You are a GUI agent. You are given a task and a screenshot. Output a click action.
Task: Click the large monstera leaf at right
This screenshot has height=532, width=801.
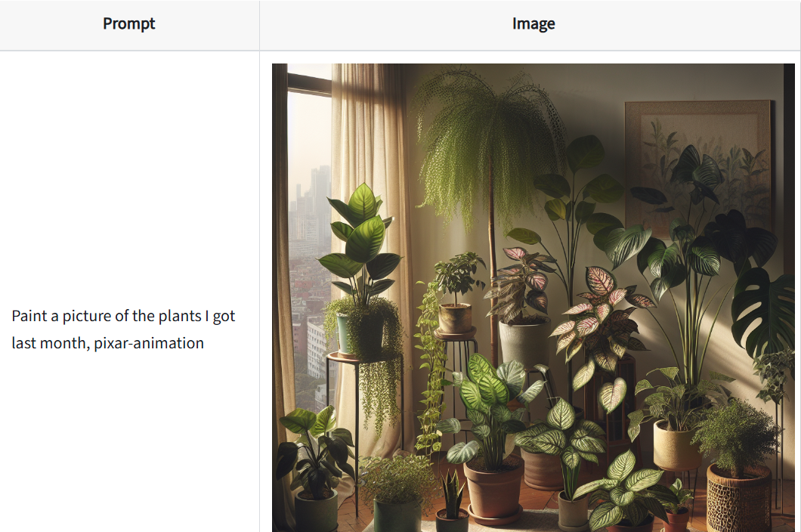(763, 312)
